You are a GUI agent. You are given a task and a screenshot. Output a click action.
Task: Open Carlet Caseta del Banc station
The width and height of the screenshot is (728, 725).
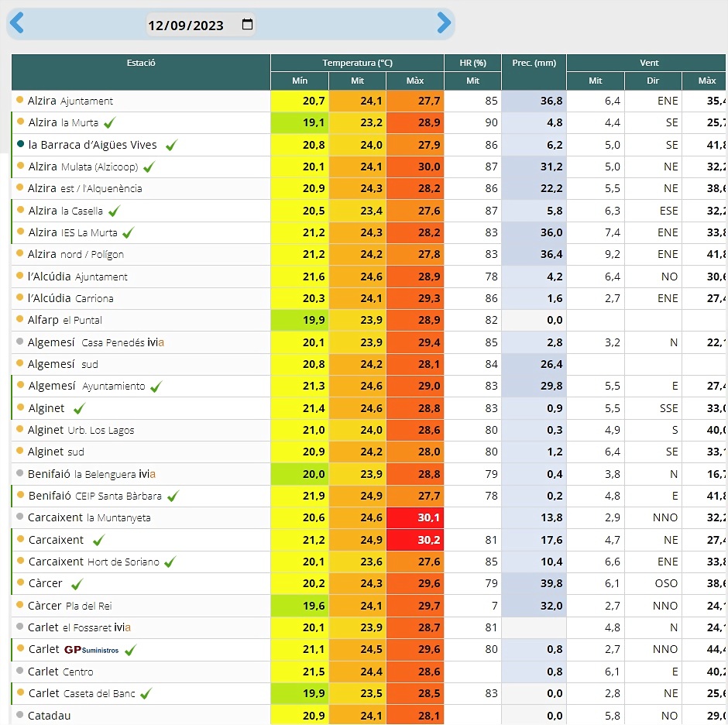point(82,693)
